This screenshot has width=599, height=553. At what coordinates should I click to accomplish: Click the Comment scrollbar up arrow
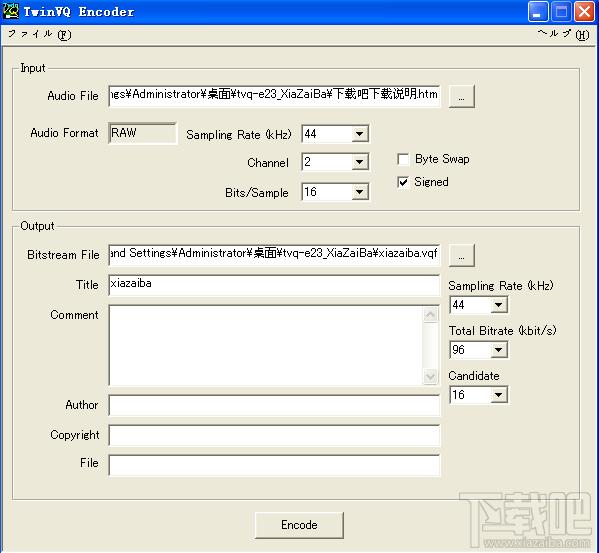pos(431,315)
